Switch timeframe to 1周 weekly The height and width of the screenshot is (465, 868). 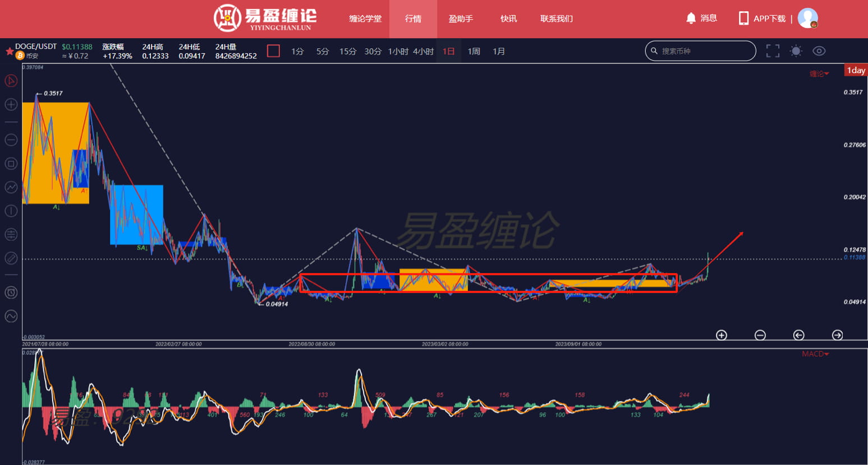474,51
